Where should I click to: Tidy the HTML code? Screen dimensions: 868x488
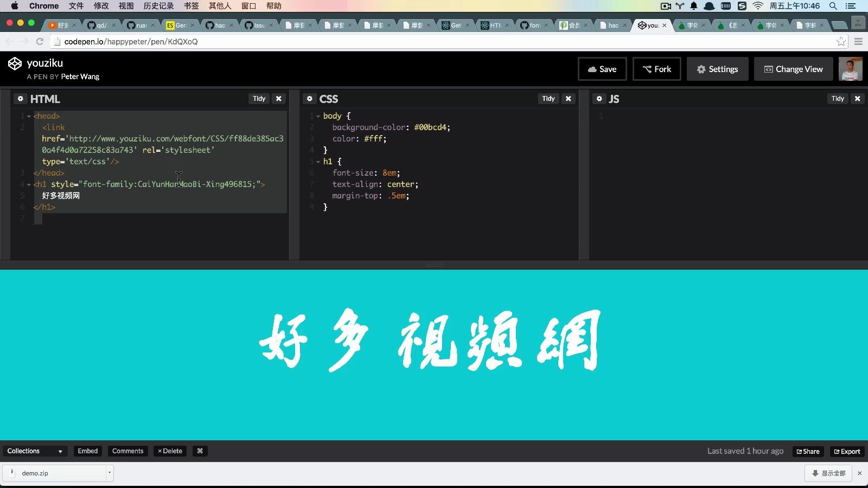258,99
